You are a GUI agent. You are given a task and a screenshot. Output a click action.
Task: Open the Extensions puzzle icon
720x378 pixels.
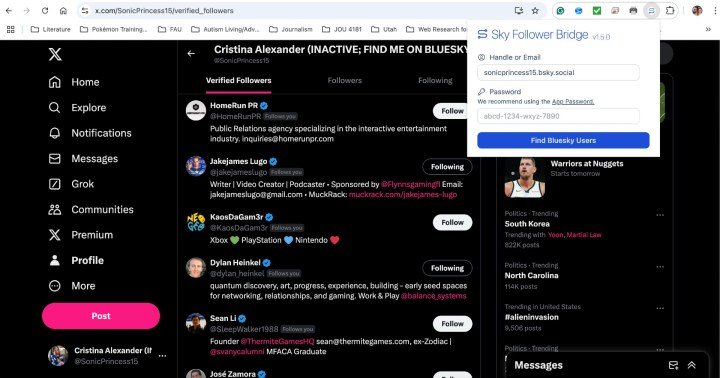click(x=670, y=10)
